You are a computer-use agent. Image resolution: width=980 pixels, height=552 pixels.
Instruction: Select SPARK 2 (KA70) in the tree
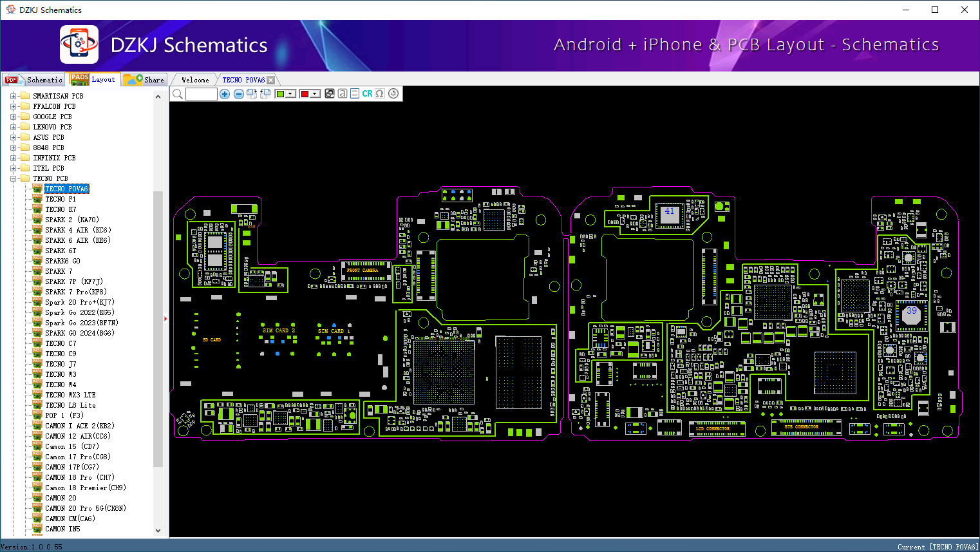click(x=72, y=220)
